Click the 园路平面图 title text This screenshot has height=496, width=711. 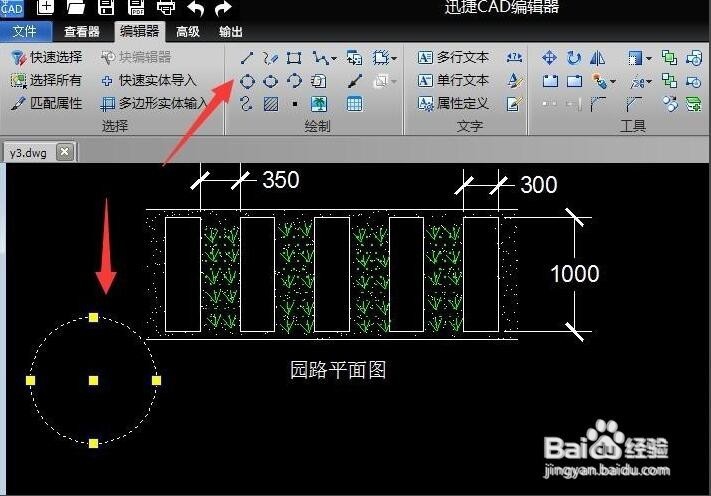tap(338, 370)
